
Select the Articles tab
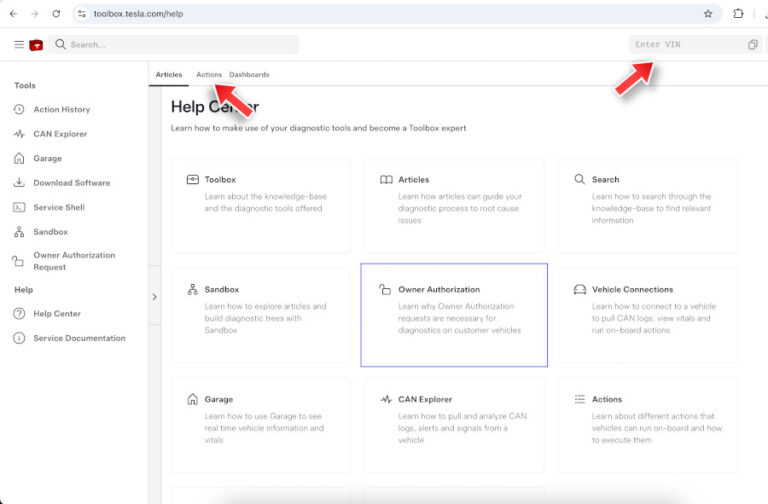pyautogui.click(x=169, y=75)
